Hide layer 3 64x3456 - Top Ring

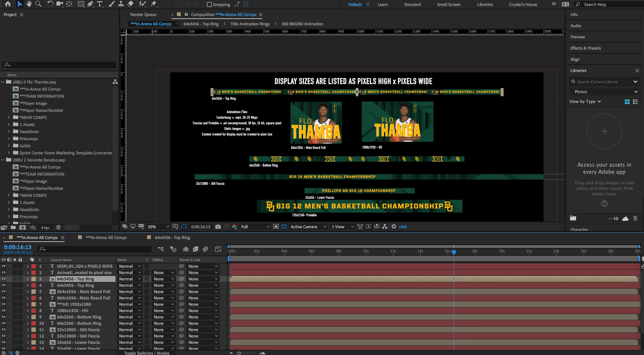pos(4,279)
